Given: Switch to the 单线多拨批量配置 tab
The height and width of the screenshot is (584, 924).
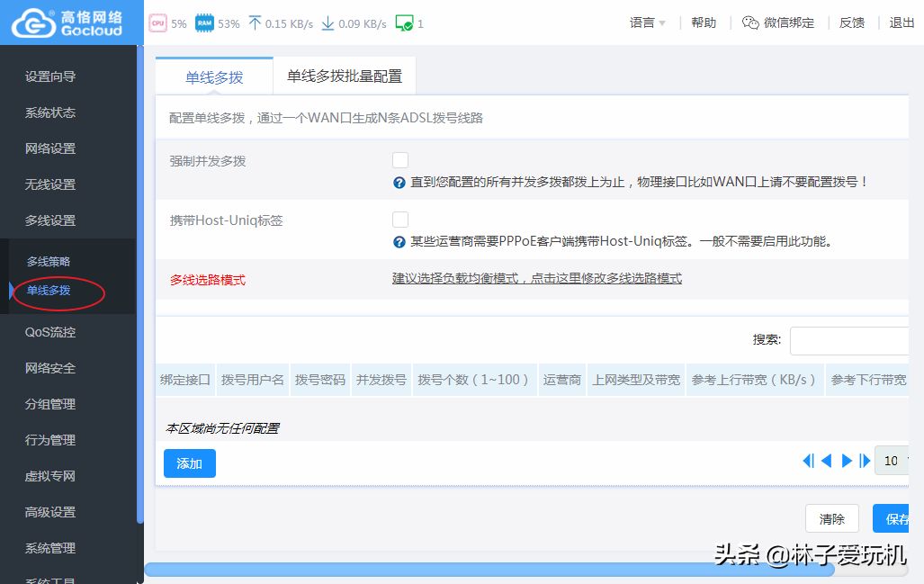Looking at the screenshot, I should click(x=345, y=76).
